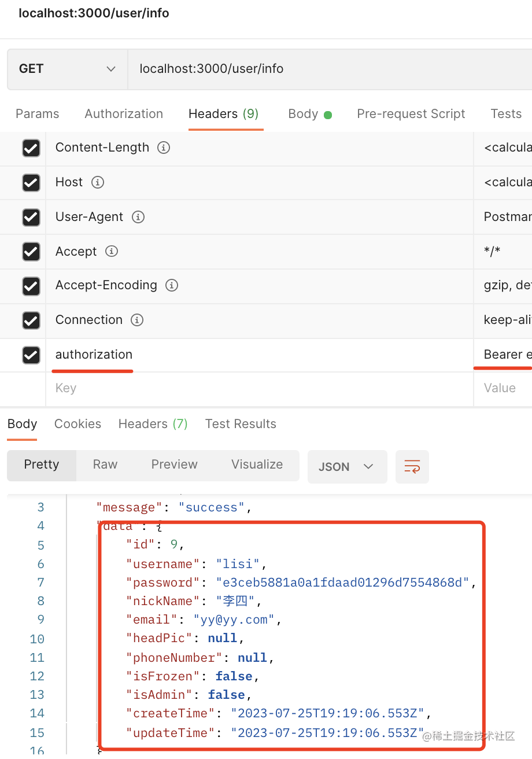Click info icon next to Accept-Encoding
The width and height of the screenshot is (532, 759).
tap(171, 285)
